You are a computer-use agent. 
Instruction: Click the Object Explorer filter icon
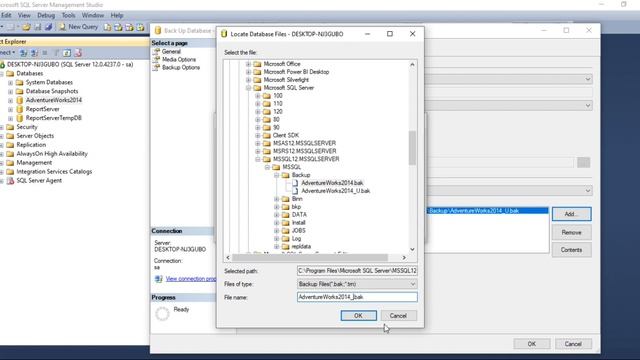pos(56,53)
